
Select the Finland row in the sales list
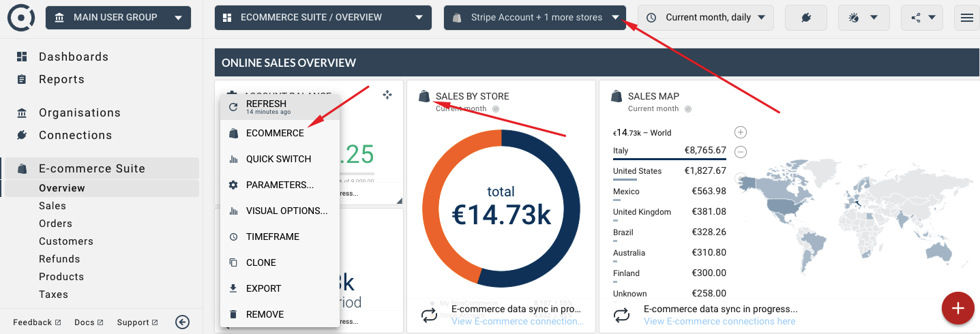tap(670, 273)
